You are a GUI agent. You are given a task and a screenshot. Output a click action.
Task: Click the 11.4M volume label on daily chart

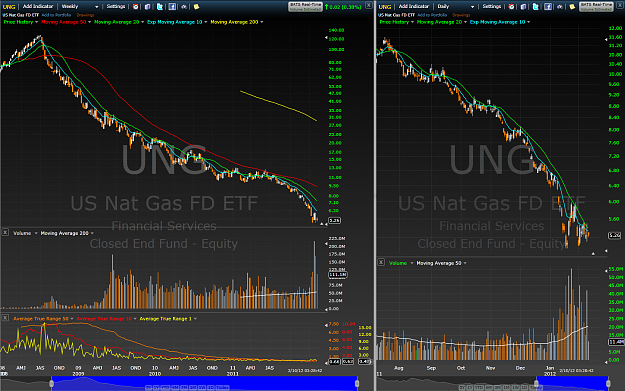click(x=616, y=342)
